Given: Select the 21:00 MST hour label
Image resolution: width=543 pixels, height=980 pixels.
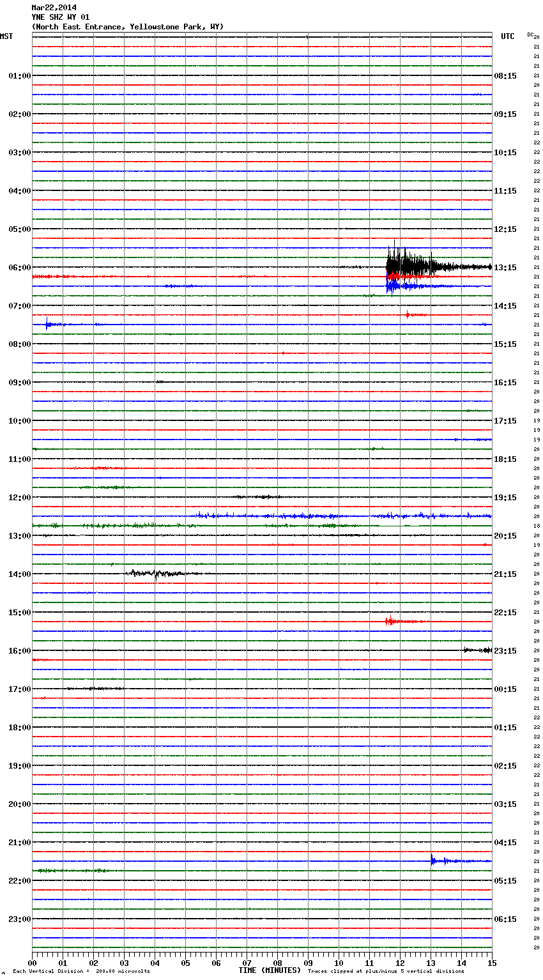Looking at the screenshot, I should click(x=19, y=843).
